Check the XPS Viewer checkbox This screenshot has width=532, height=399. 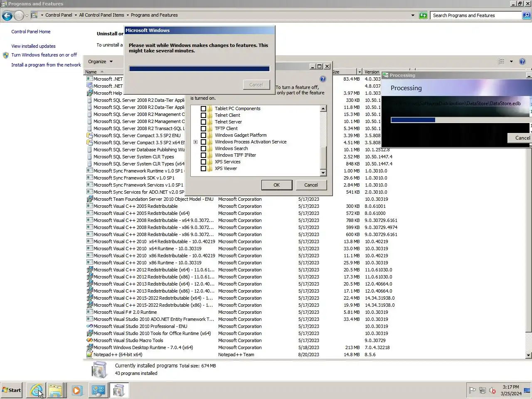(203, 168)
